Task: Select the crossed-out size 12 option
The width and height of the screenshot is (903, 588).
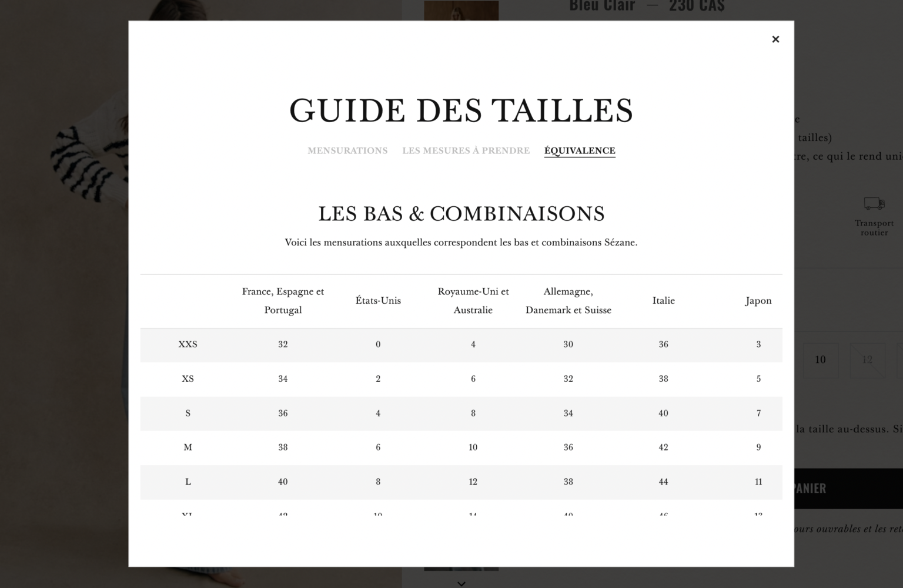Action: 867,360
